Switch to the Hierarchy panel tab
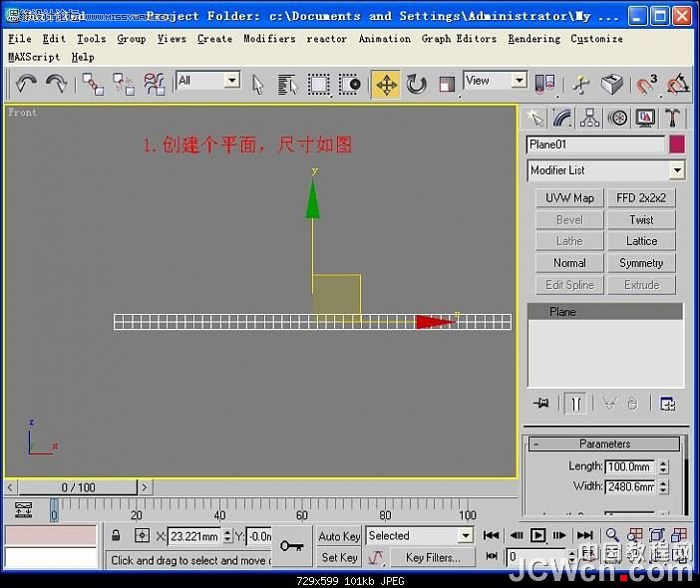 [589, 119]
